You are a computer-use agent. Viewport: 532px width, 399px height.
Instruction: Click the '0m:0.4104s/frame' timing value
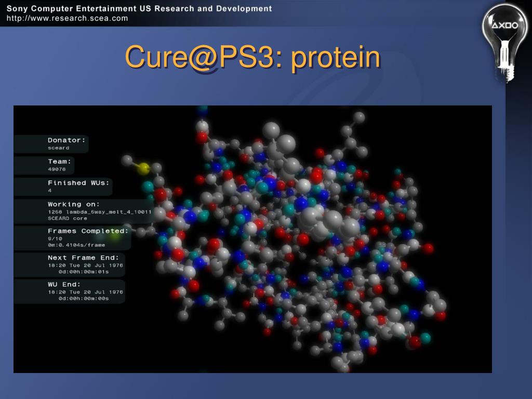coord(76,245)
